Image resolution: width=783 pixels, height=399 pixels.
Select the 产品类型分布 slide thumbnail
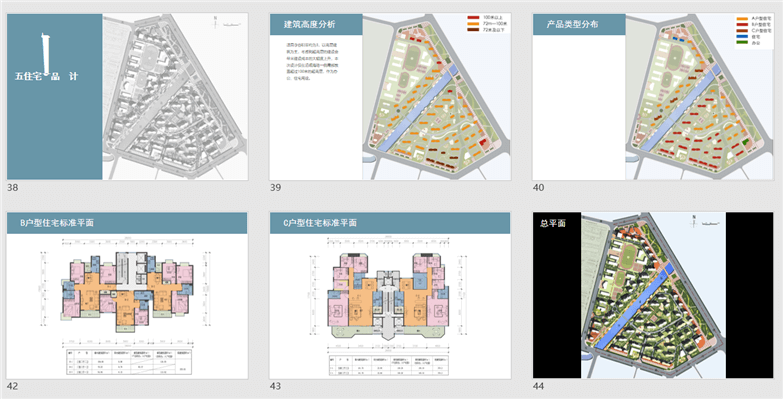(653, 96)
